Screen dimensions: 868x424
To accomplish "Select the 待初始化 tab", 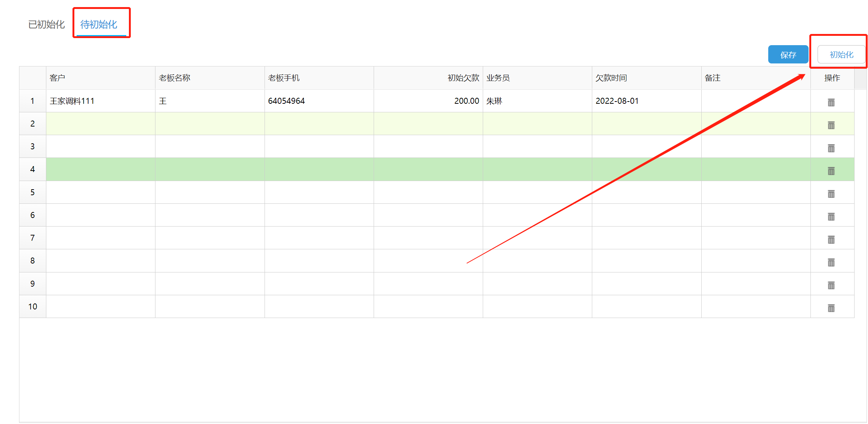I will [99, 25].
